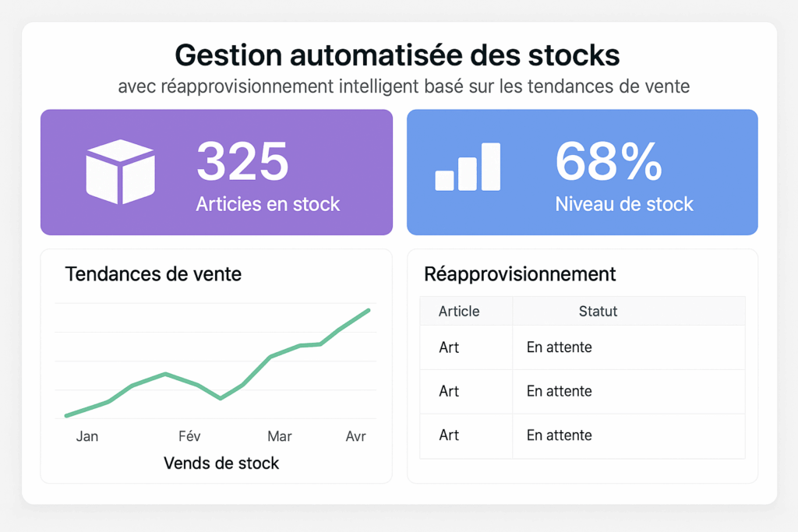798x532 pixels.
Task: Click the Réapprovisionnement panel heading
Action: point(520,274)
